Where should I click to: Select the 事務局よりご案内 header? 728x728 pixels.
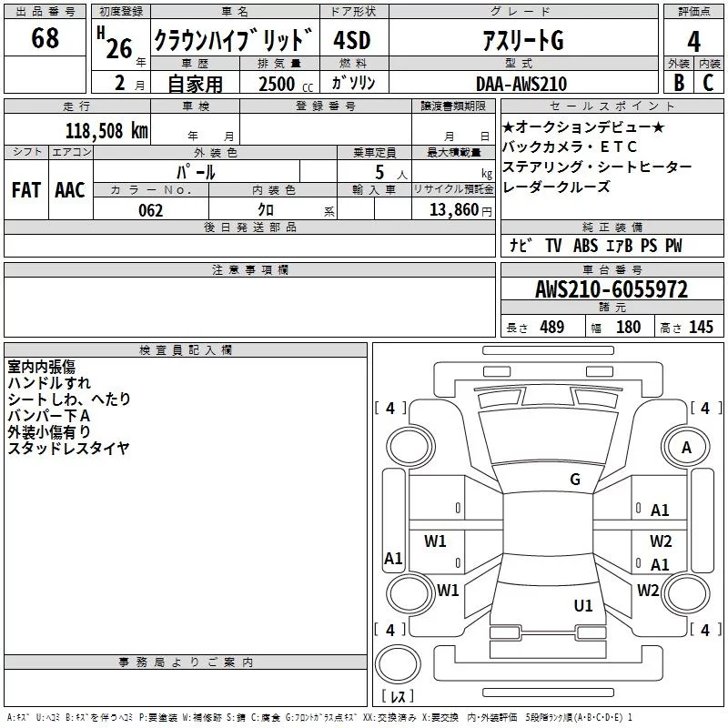[x=186, y=662]
